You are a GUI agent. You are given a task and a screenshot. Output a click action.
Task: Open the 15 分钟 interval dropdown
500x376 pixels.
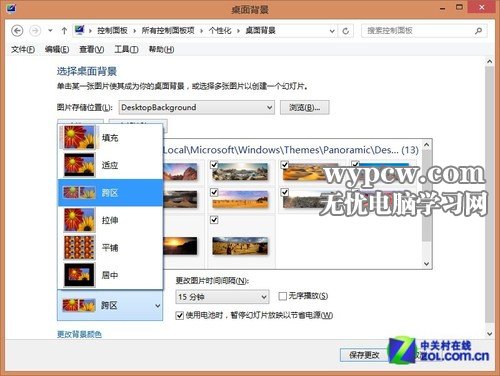(x=222, y=297)
